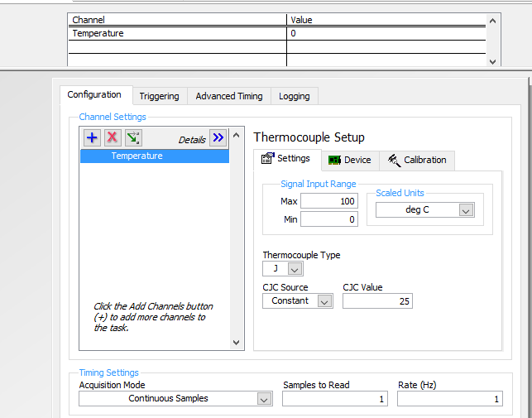Click channel list scrollbar up arrow
The image size is (532, 418).
point(237,135)
